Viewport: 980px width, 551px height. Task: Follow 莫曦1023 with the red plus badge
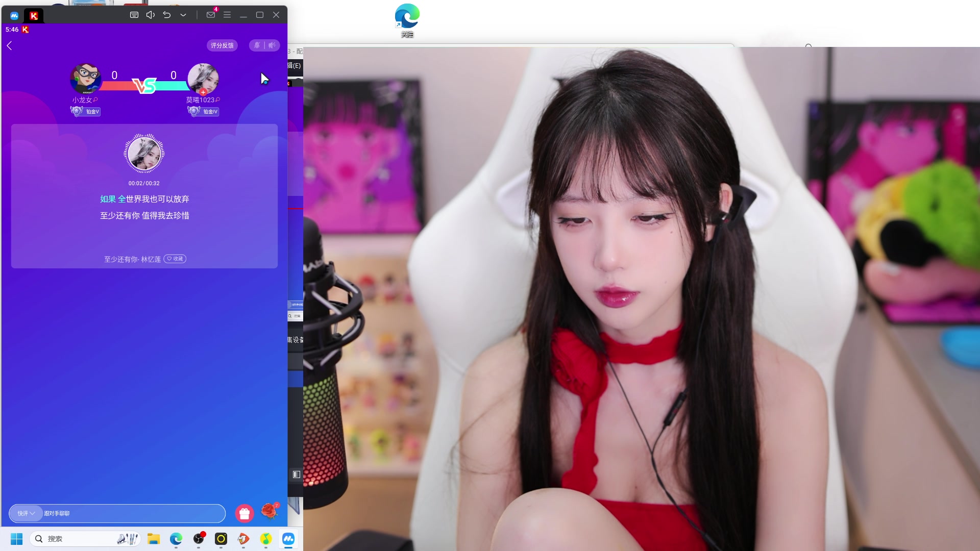203,92
